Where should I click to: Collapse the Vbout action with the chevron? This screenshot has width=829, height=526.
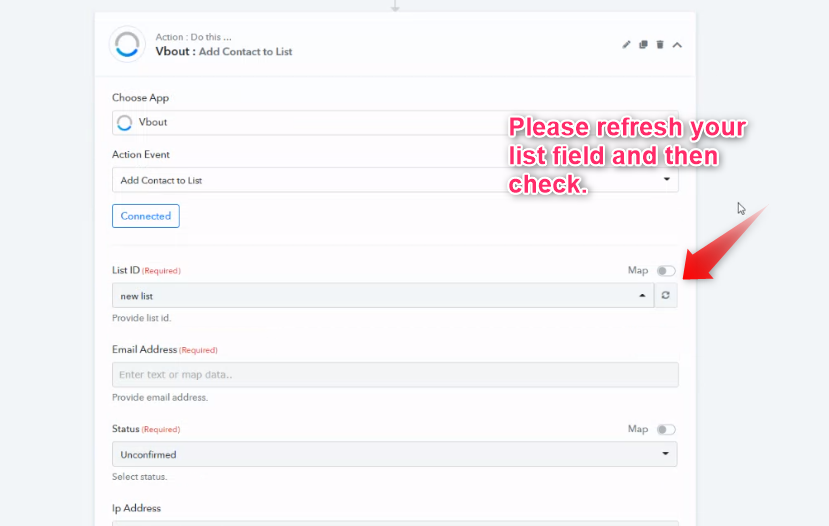tap(677, 45)
